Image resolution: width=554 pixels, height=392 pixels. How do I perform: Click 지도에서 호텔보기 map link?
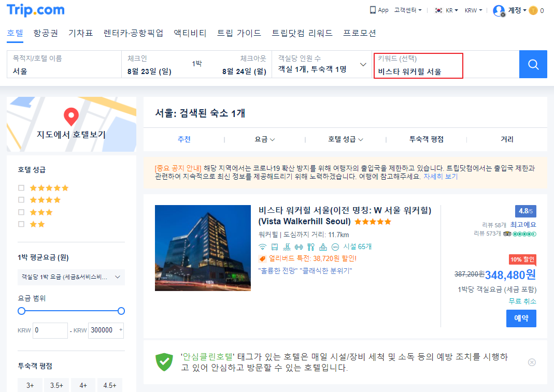pyautogui.click(x=71, y=135)
